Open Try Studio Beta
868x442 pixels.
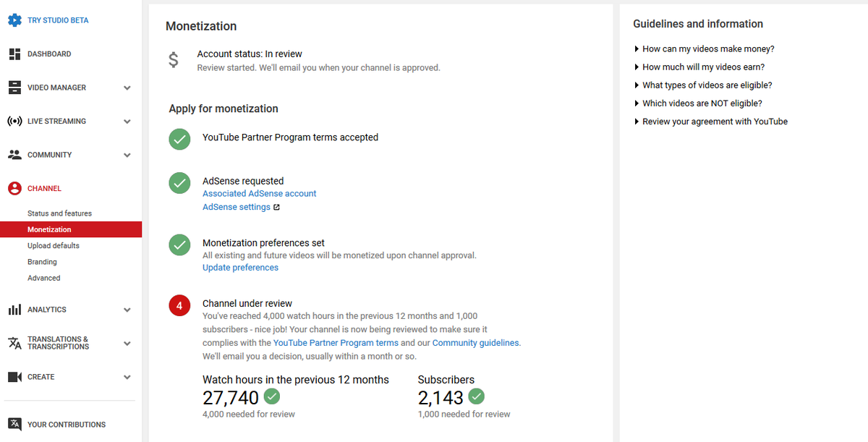coord(58,20)
